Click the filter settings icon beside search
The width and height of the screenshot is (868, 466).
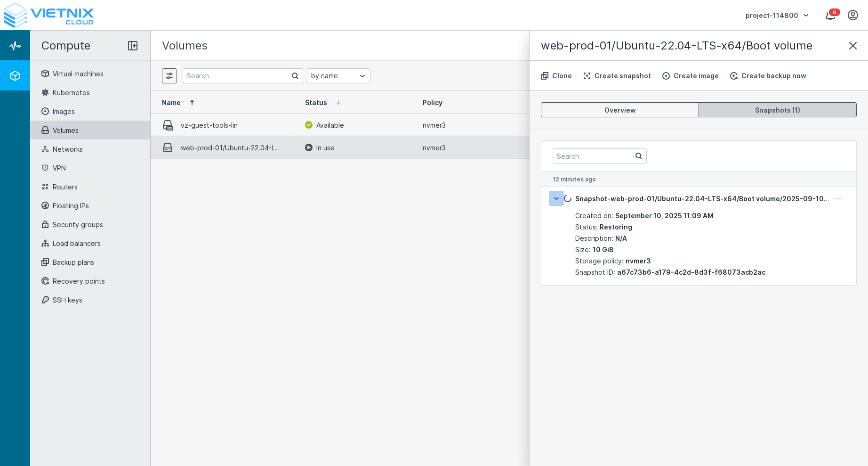[x=169, y=76]
